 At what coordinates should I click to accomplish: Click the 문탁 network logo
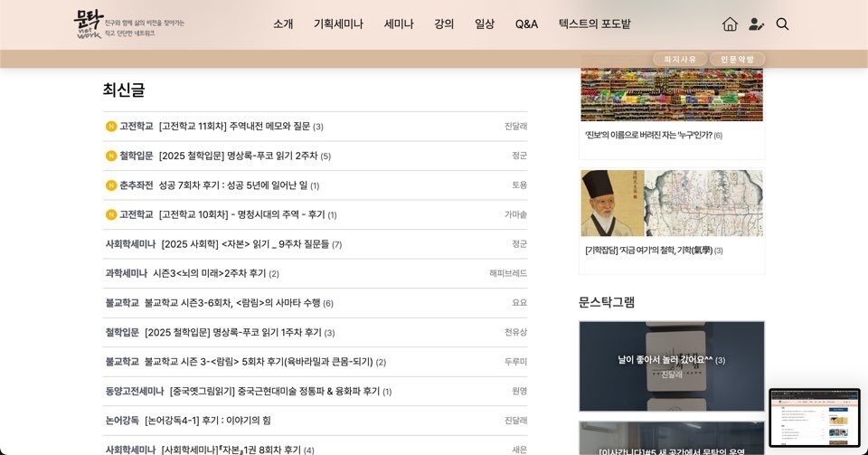pos(90,24)
